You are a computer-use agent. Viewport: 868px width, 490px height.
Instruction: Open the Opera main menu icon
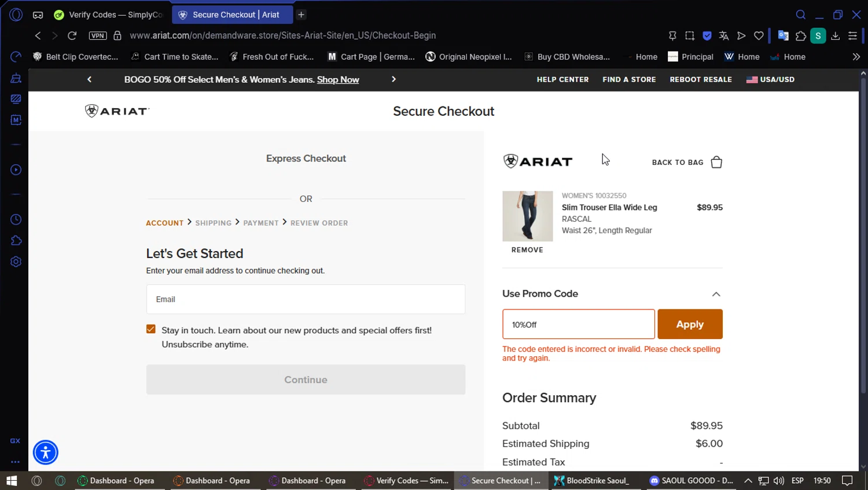click(16, 14)
